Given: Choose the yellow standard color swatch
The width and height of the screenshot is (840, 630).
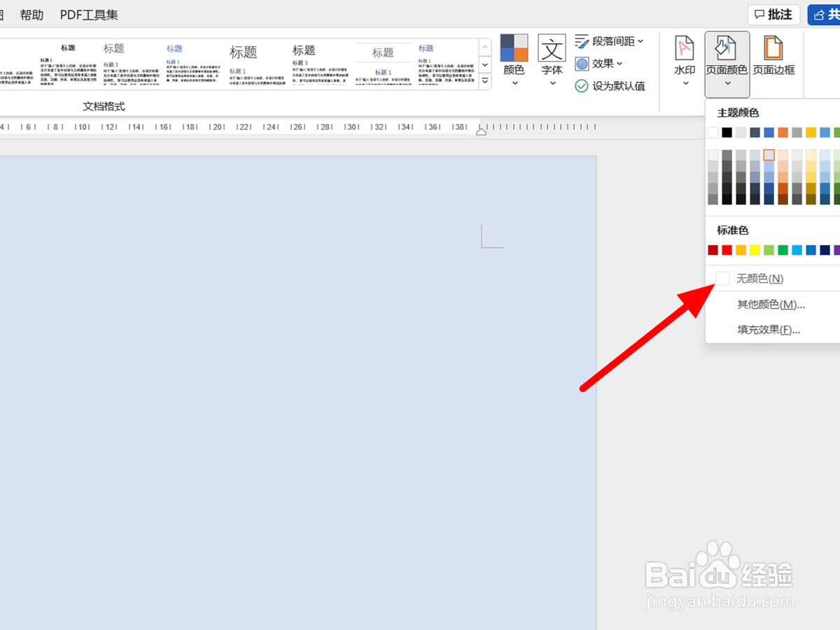Looking at the screenshot, I should 755,250.
